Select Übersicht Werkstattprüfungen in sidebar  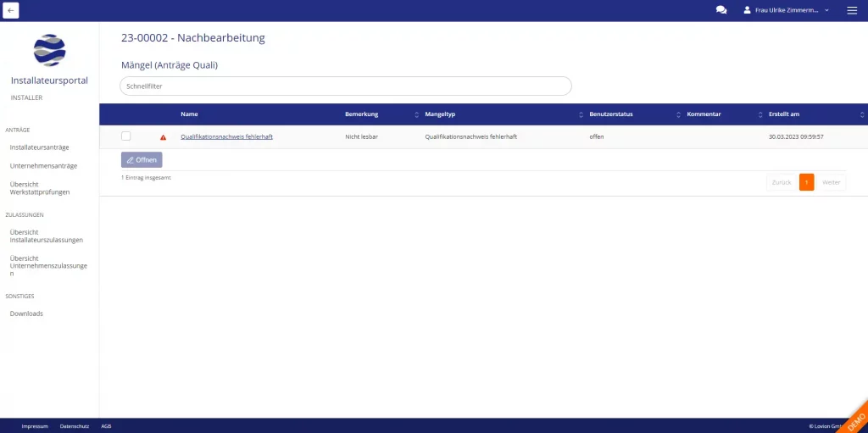pos(39,188)
